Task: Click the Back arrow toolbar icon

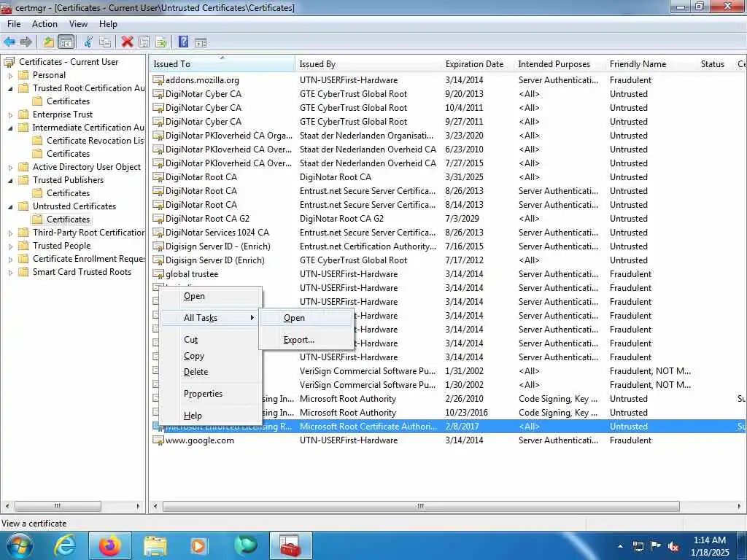Action: click(x=9, y=42)
